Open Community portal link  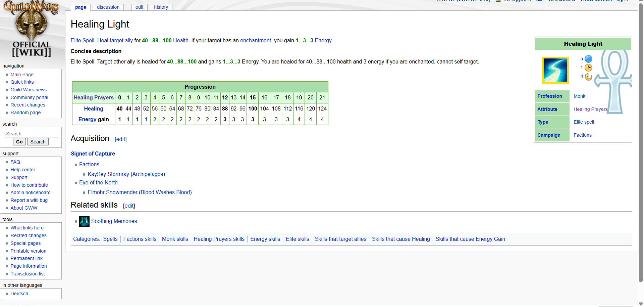(30, 97)
